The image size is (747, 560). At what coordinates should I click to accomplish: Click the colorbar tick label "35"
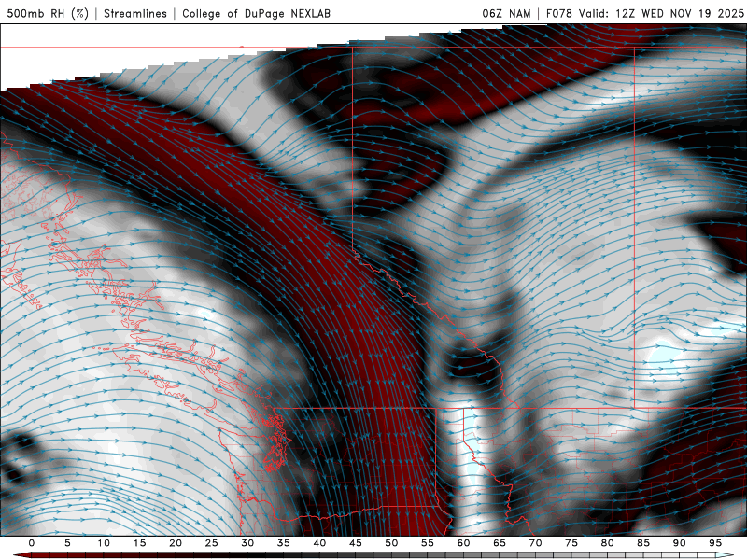[x=284, y=543]
